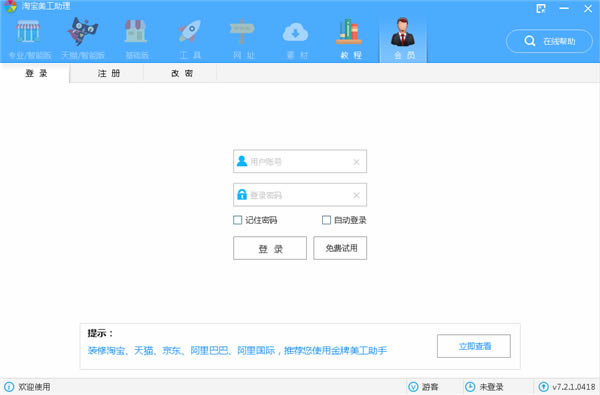Switch to the 注册 tab

(x=108, y=73)
